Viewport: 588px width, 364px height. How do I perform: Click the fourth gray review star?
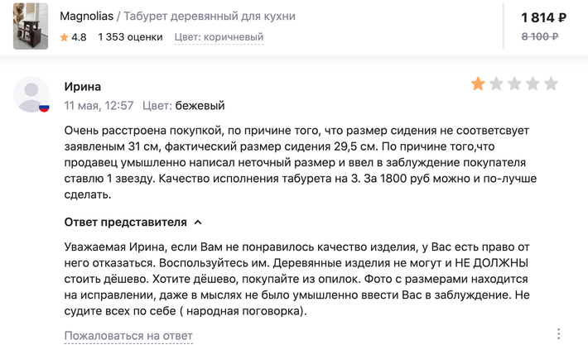pyautogui.click(x=533, y=84)
